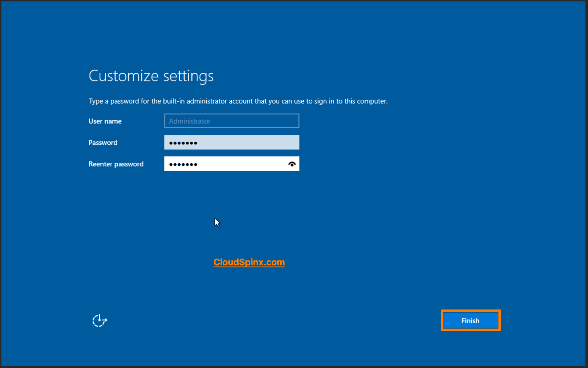
Task: Click the Finish button inside the orange highlight
Action: coord(470,320)
